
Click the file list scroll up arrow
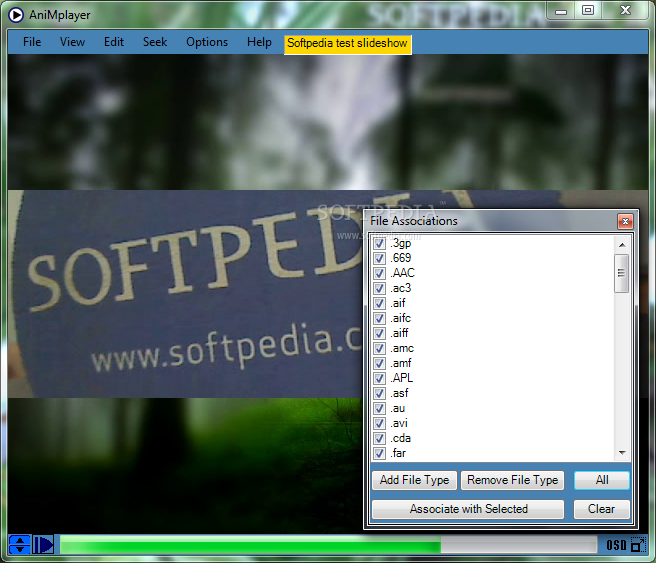[622, 245]
